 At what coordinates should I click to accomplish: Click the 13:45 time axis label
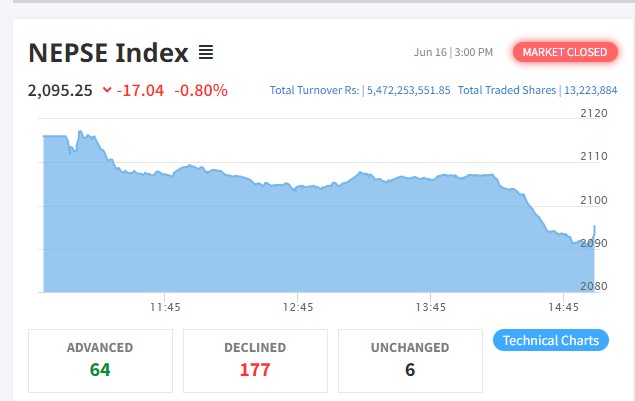coord(431,307)
